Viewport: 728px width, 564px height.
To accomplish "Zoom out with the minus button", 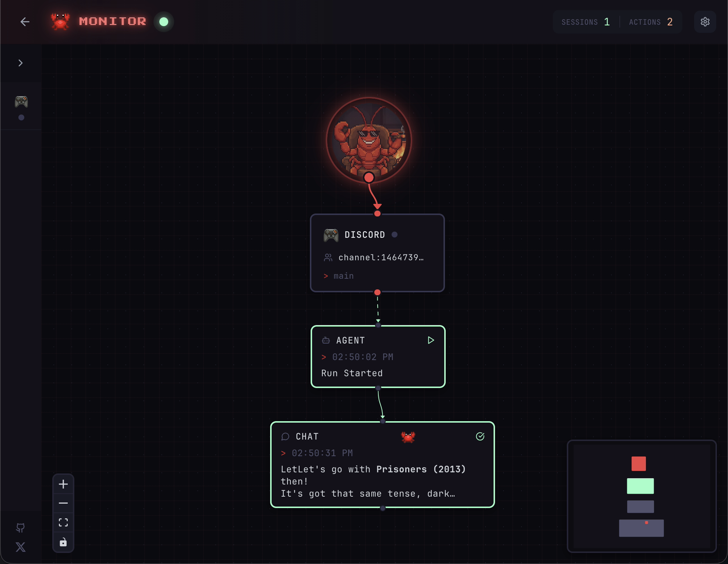I will (63, 503).
